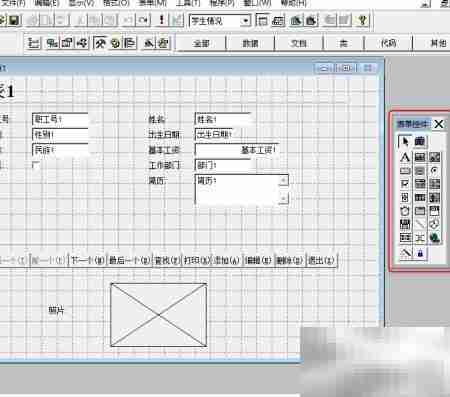Toggle the Layout toolbar icon
Image resolution: width=450 pixels, height=397 pixels.
129,43
